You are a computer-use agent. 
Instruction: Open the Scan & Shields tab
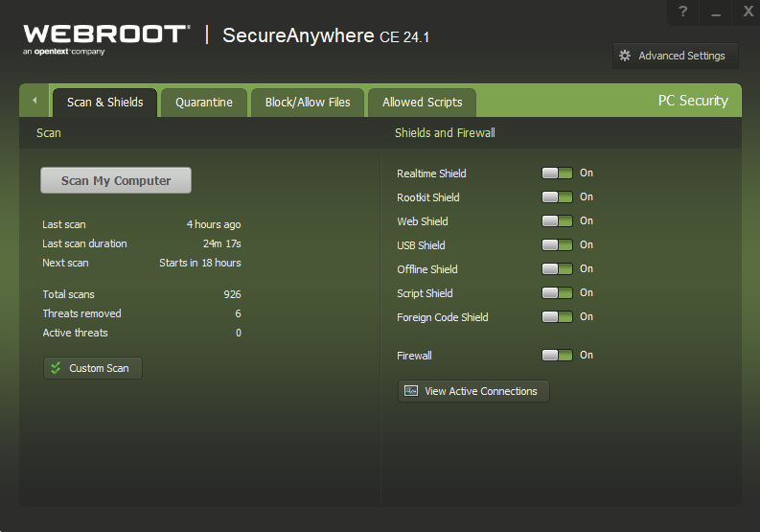coord(104,103)
